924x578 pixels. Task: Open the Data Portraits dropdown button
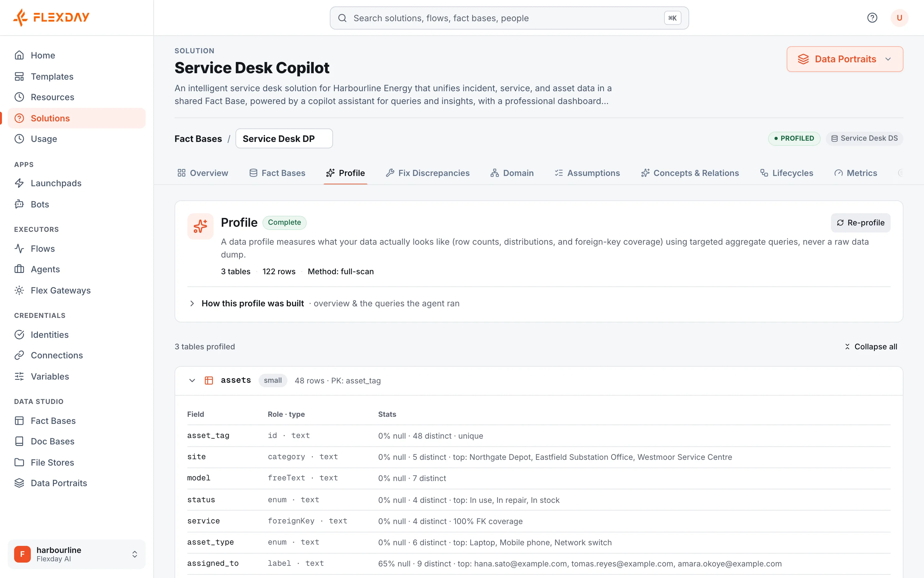tap(844, 59)
